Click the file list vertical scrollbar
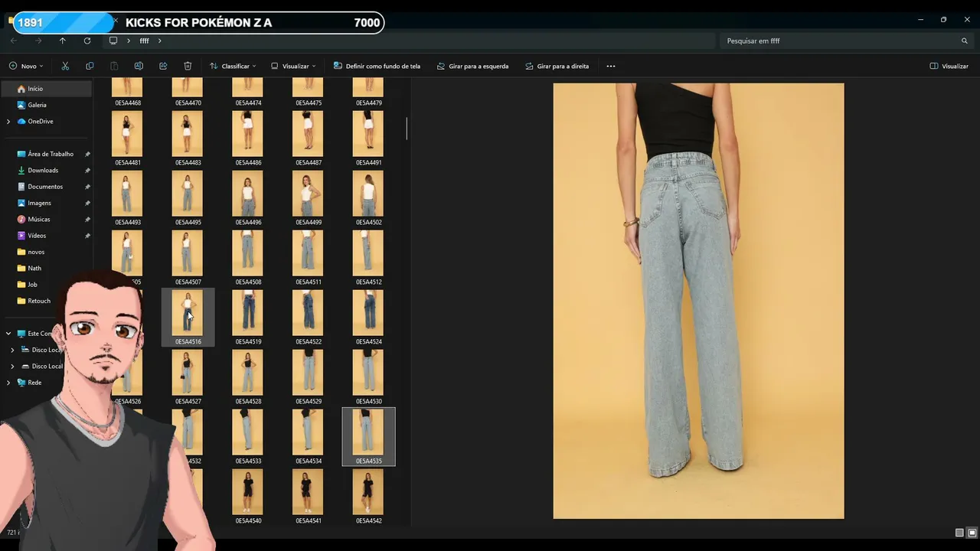980x551 pixels. tap(407, 129)
